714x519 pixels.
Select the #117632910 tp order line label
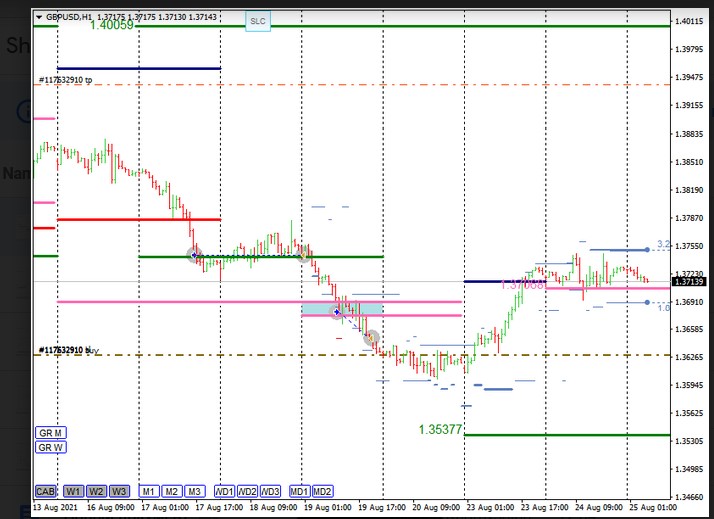(66, 79)
